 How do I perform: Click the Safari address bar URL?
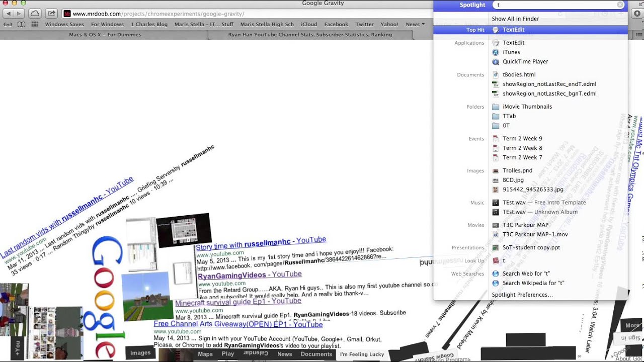click(x=158, y=14)
